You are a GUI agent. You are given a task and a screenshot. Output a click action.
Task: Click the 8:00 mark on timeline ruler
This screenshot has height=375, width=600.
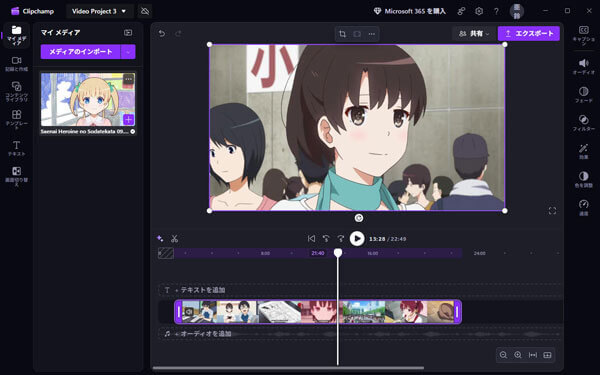point(265,253)
